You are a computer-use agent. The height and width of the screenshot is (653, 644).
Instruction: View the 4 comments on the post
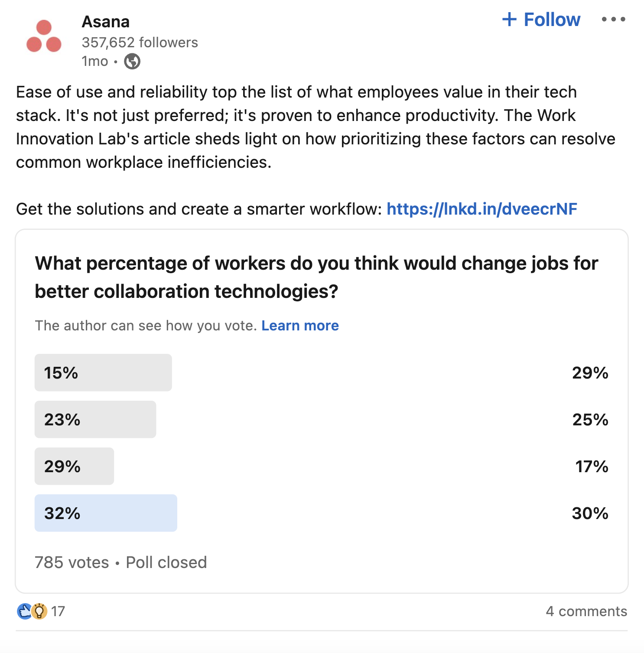[x=586, y=611]
